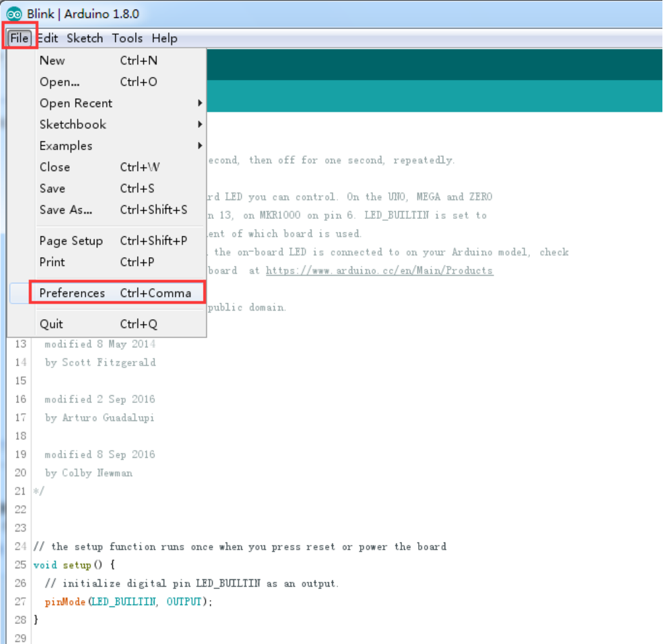
Task: Expand the Open Recent submenu
Action: point(107,103)
